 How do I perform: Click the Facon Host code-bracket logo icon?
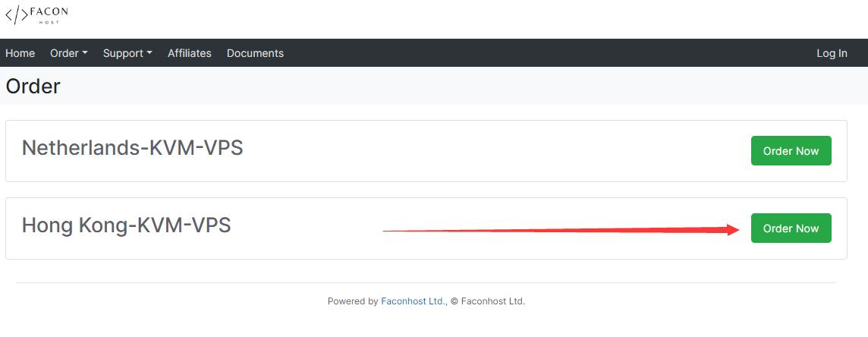point(17,14)
